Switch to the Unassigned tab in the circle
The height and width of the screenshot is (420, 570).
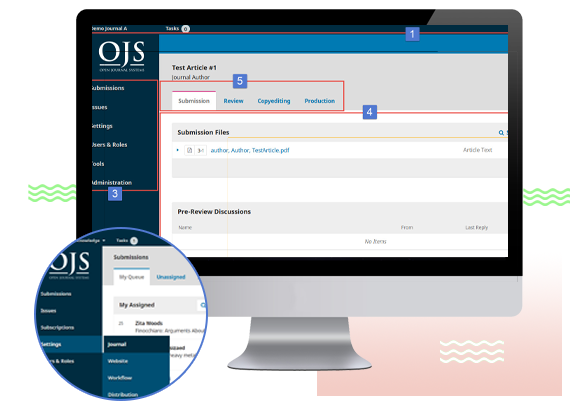pos(171,277)
